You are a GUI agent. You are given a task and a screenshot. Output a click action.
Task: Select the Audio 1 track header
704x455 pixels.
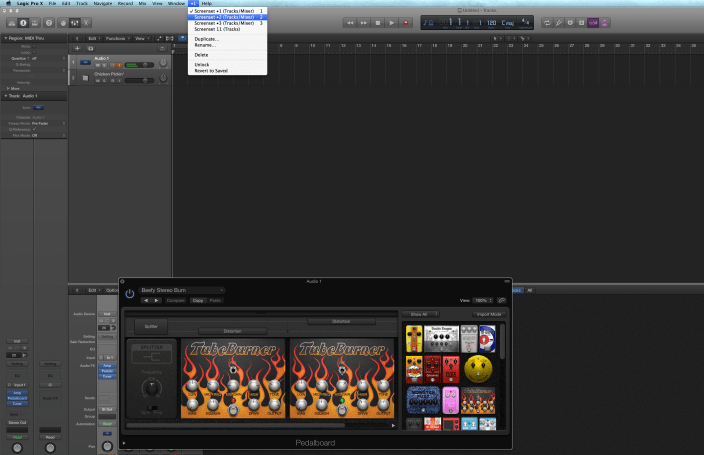115,58
